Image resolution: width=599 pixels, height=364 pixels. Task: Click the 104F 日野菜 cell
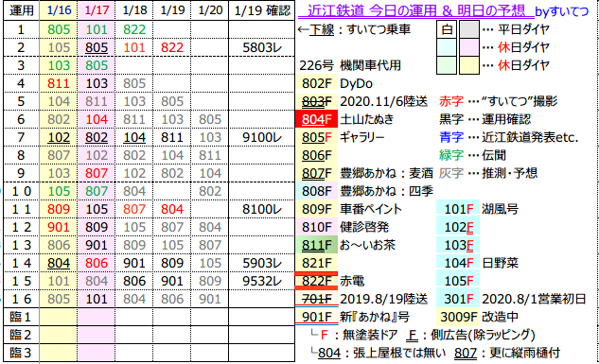tap(458, 263)
